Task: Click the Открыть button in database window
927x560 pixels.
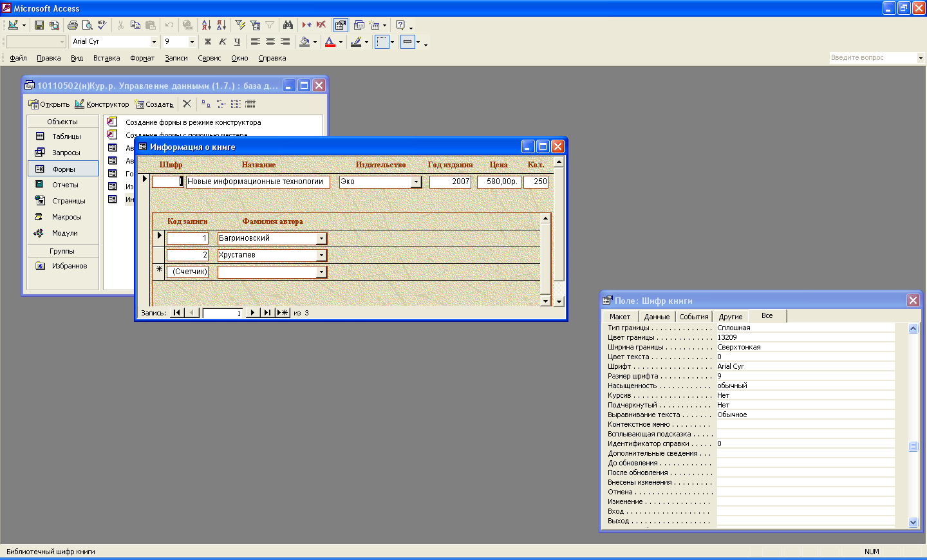Action: click(x=49, y=104)
